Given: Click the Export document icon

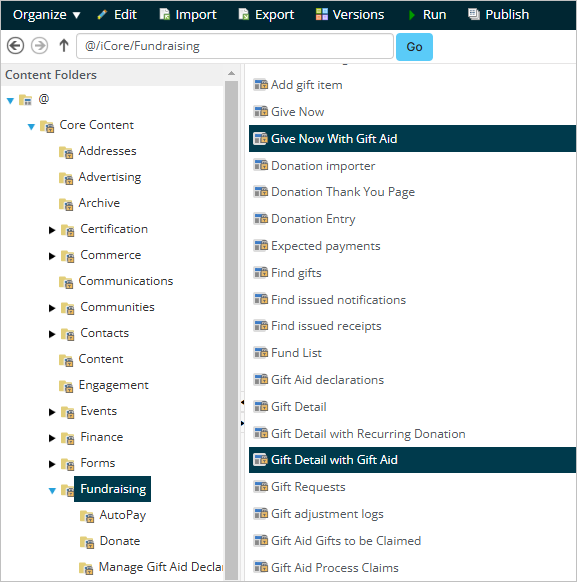Looking at the screenshot, I should coord(243,14).
